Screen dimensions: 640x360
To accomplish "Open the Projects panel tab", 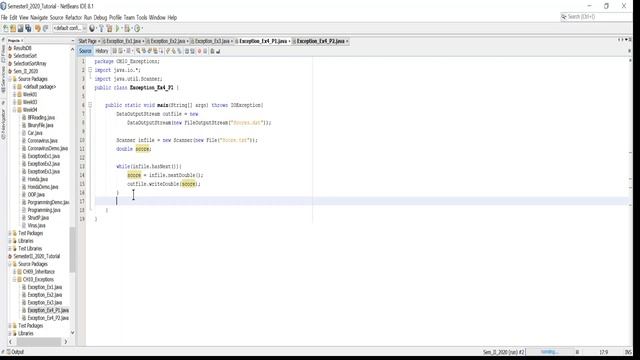I will pos(15,40).
